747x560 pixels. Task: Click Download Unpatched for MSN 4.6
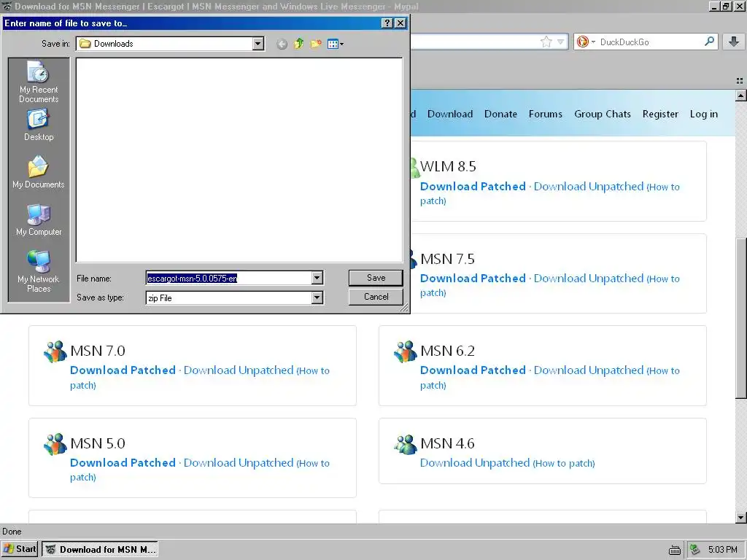coord(474,462)
